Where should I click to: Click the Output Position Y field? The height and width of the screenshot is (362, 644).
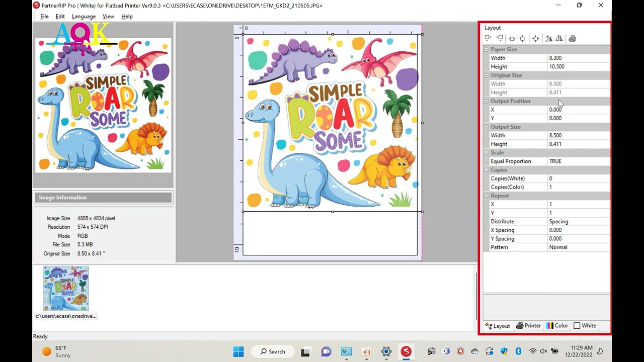coord(579,118)
